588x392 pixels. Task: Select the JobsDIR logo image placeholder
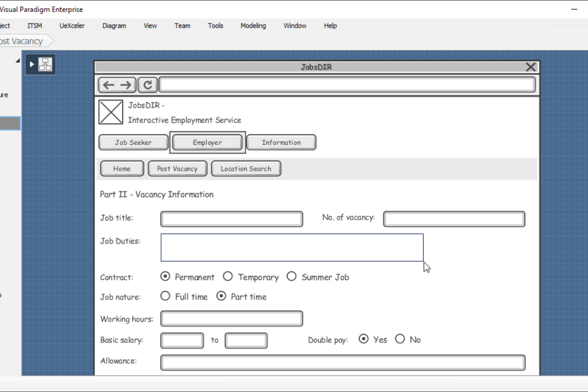(x=111, y=112)
